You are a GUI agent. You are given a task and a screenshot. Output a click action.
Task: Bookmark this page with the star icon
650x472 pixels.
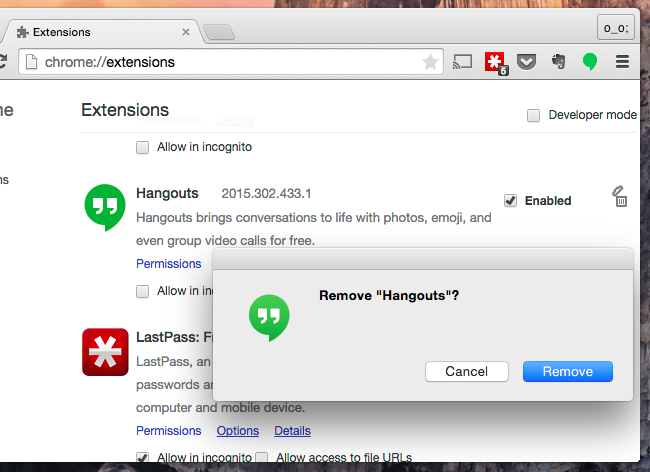(x=430, y=62)
